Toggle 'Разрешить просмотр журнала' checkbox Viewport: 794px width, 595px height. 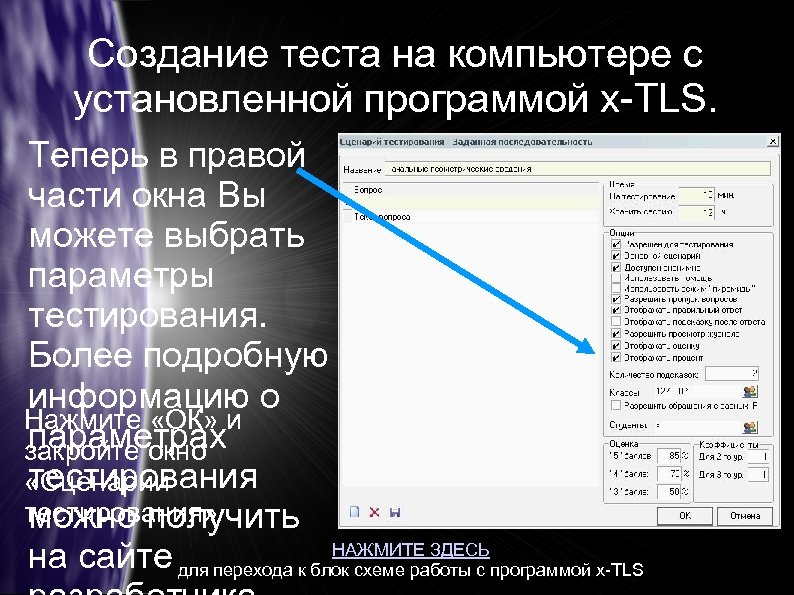616,334
